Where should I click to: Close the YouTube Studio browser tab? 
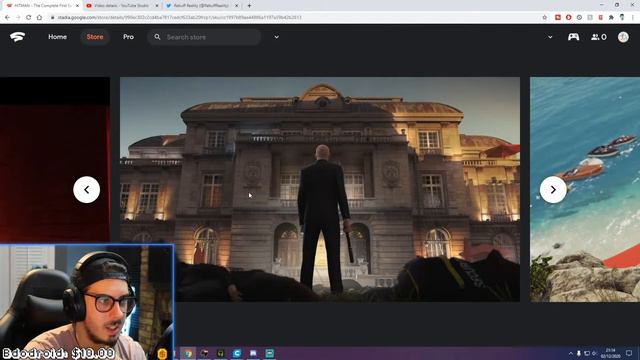[157, 6]
